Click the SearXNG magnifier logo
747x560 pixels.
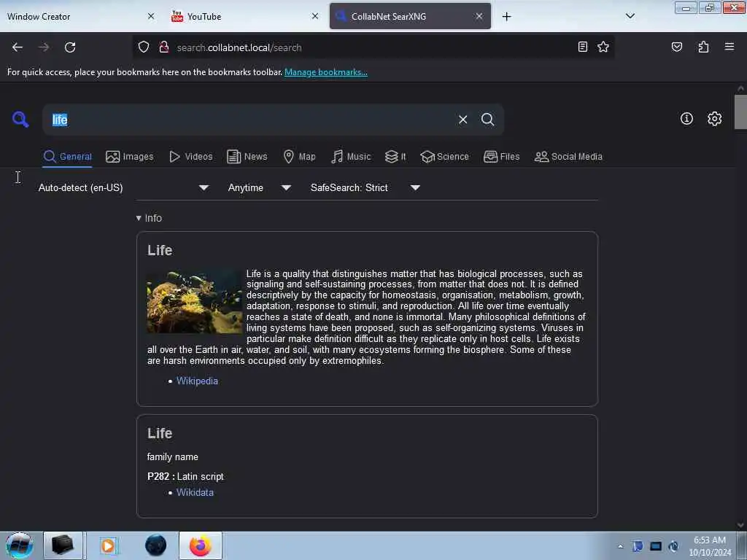click(20, 119)
